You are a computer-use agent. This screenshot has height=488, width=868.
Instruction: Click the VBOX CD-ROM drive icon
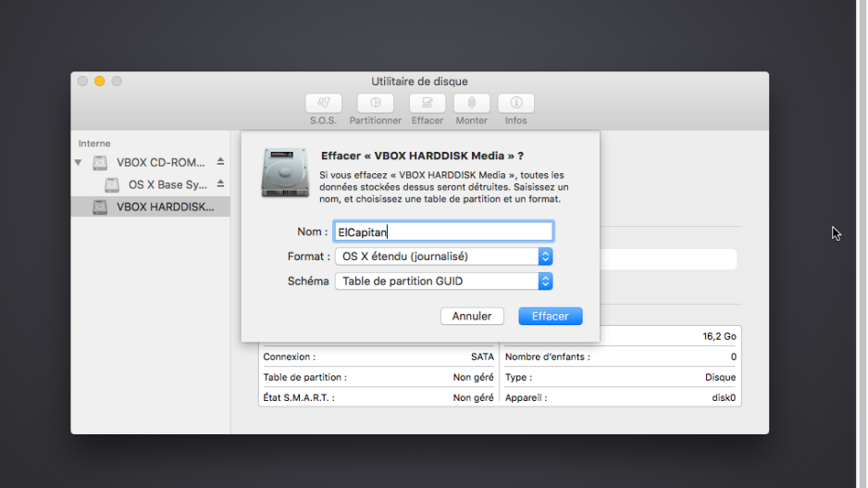[x=100, y=162]
